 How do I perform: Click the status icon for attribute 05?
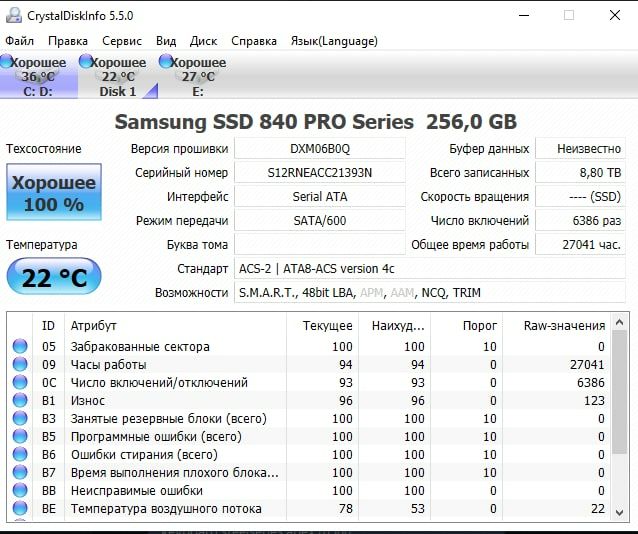[20, 346]
